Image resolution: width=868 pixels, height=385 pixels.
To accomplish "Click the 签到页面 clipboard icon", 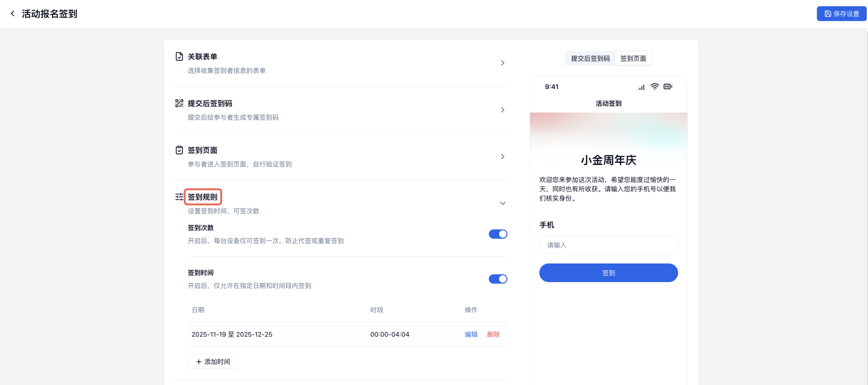I will click(x=179, y=150).
